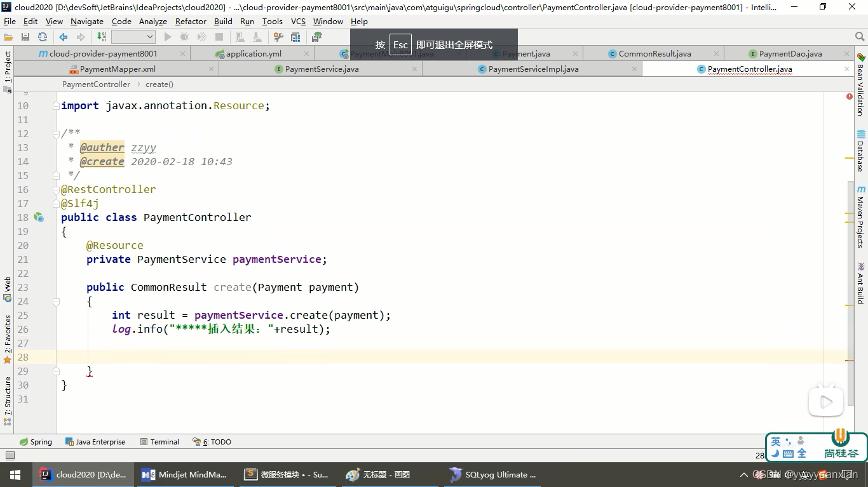
Task: Open the Navigate menu
Action: 87,21
